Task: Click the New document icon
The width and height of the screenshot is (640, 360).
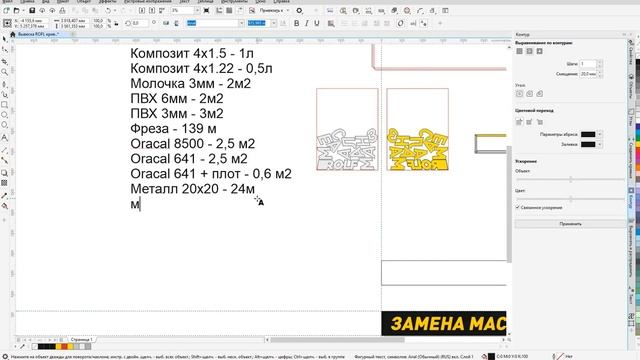Action: tap(7, 10)
